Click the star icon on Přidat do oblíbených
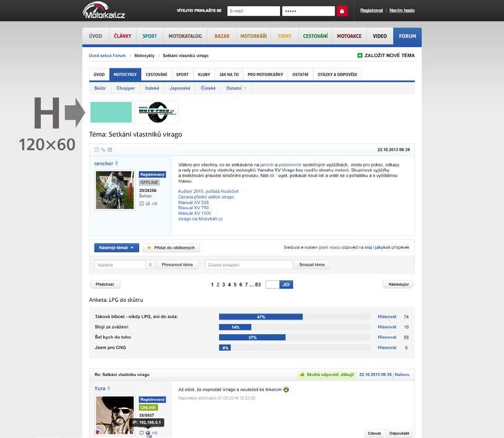504x438 pixels. tap(149, 247)
